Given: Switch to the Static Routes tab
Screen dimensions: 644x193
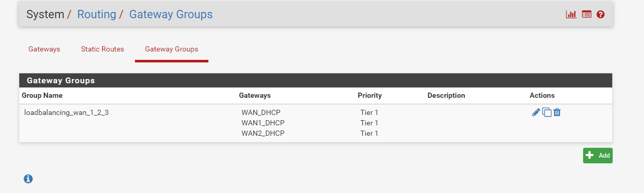Looking at the screenshot, I should [x=103, y=49].
